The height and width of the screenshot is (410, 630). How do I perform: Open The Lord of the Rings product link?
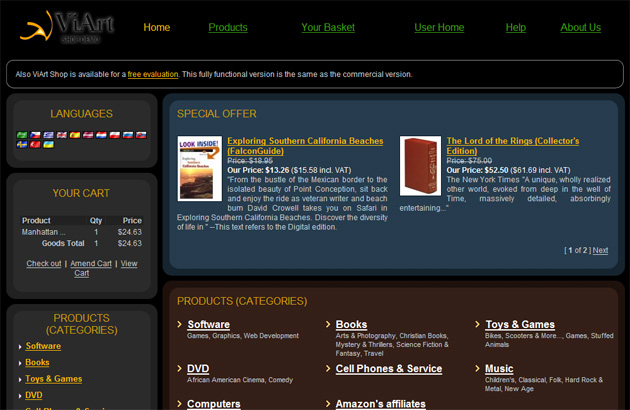513,146
